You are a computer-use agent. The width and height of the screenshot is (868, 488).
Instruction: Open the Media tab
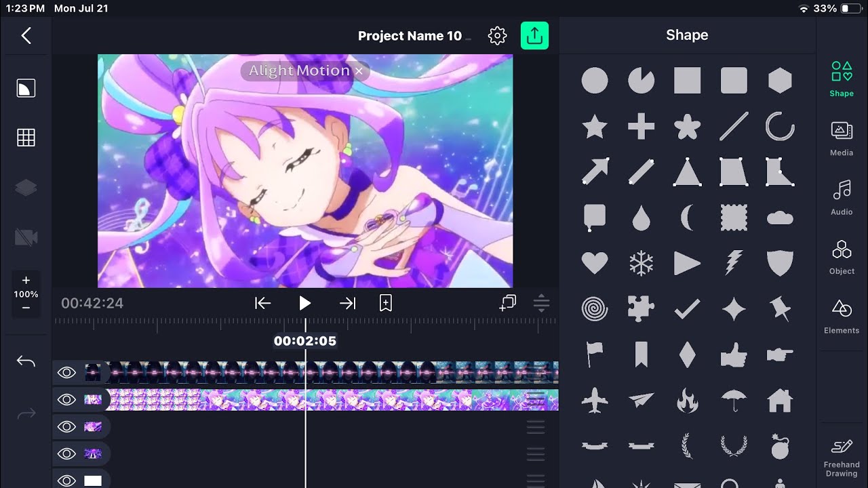[x=842, y=138]
